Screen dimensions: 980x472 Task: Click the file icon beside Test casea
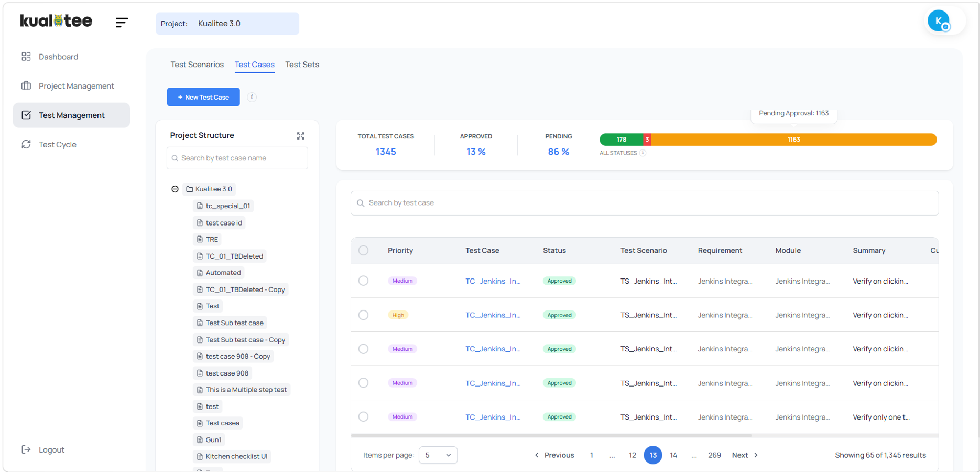pos(200,423)
